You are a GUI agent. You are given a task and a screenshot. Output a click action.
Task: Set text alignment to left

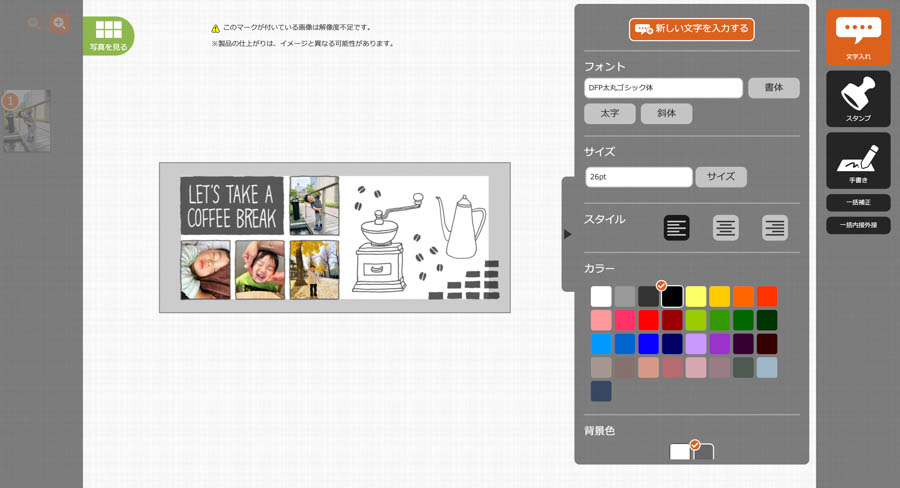[x=676, y=228]
